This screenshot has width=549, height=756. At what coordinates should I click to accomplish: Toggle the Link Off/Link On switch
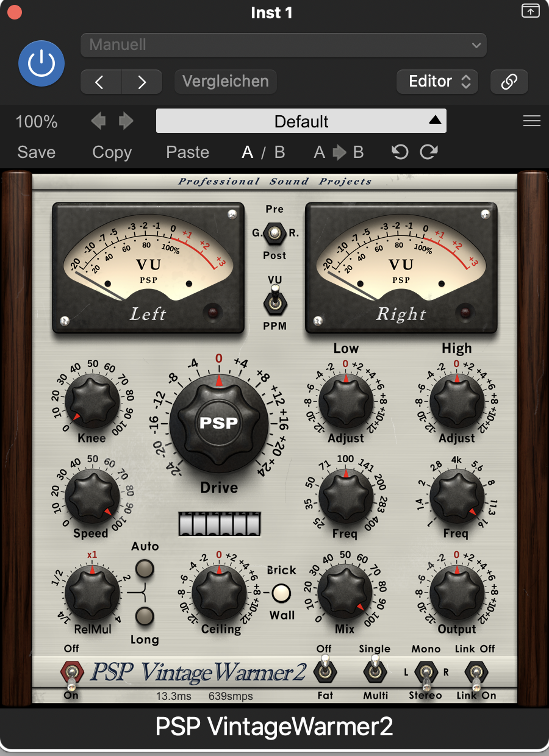[476, 675]
